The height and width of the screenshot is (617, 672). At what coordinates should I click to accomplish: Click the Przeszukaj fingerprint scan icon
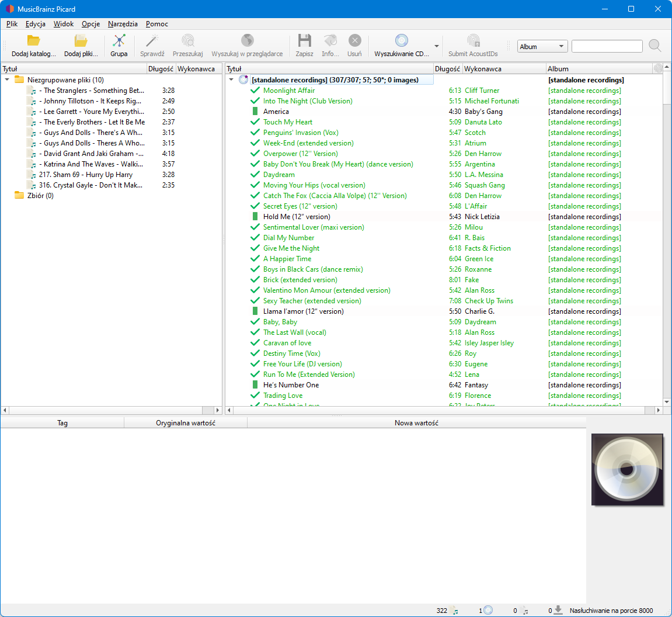188,41
